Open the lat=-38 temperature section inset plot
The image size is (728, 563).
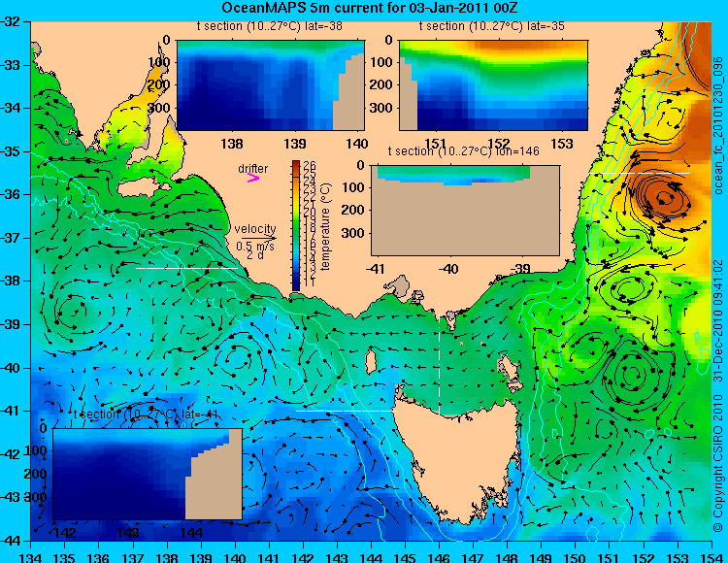[271, 85]
